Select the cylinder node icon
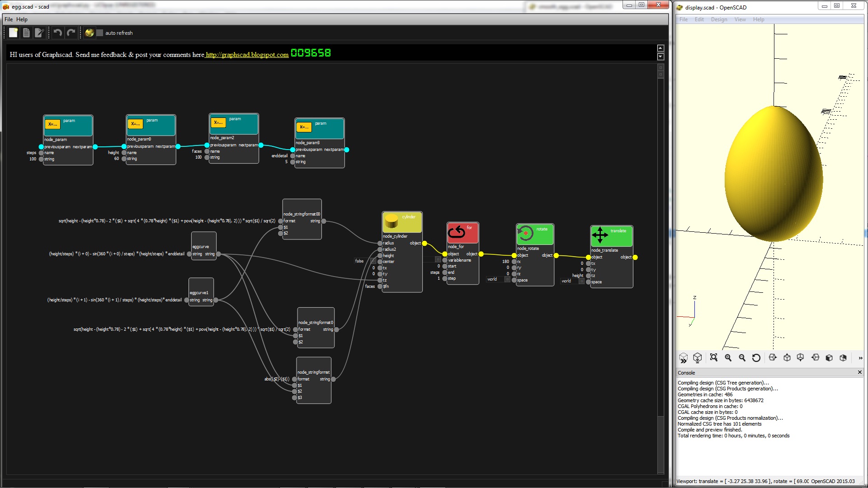The image size is (868, 488). tap(392, 221)
